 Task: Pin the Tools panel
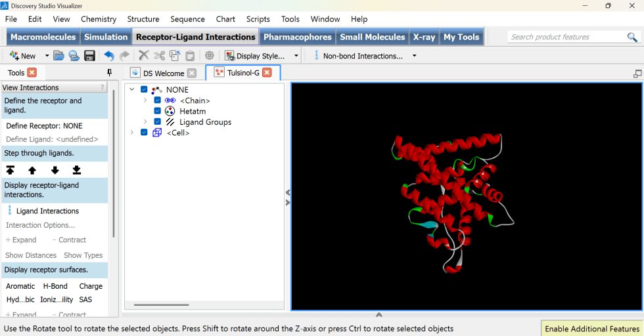pos(109,73)
